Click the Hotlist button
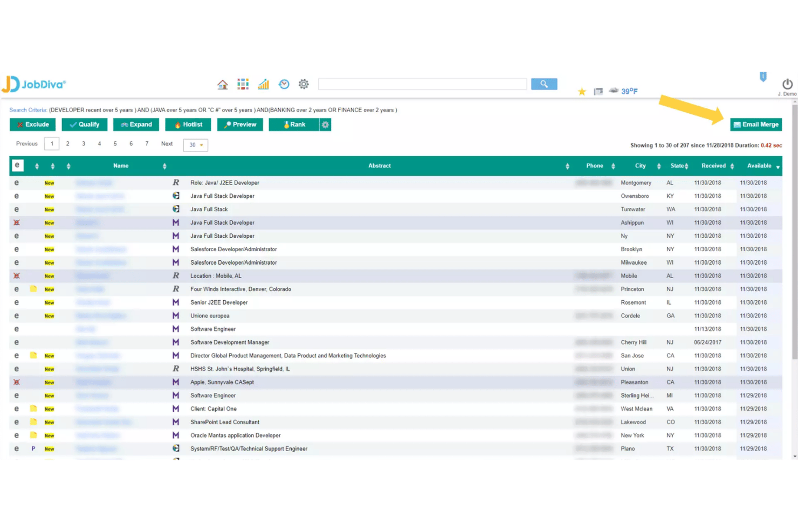Screen dimensions: 798x532 pos(188,125)
